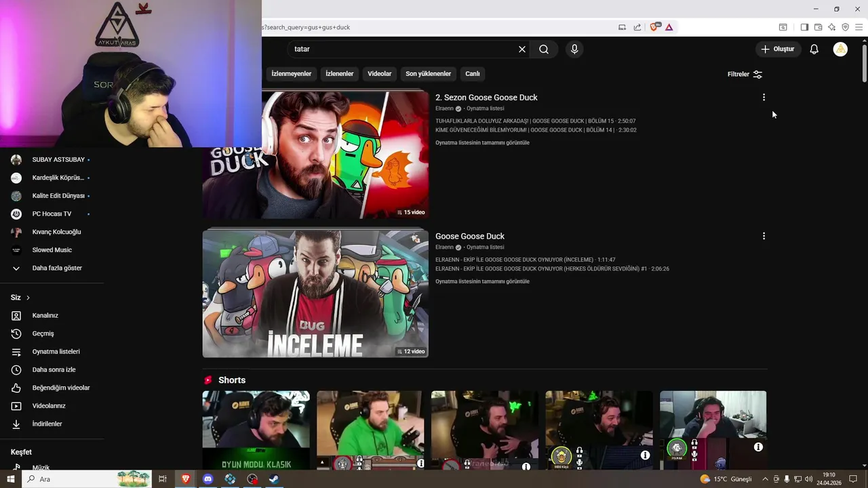Click the share icon in address bar
868x488 pixels.
click(x=637, y=27)
